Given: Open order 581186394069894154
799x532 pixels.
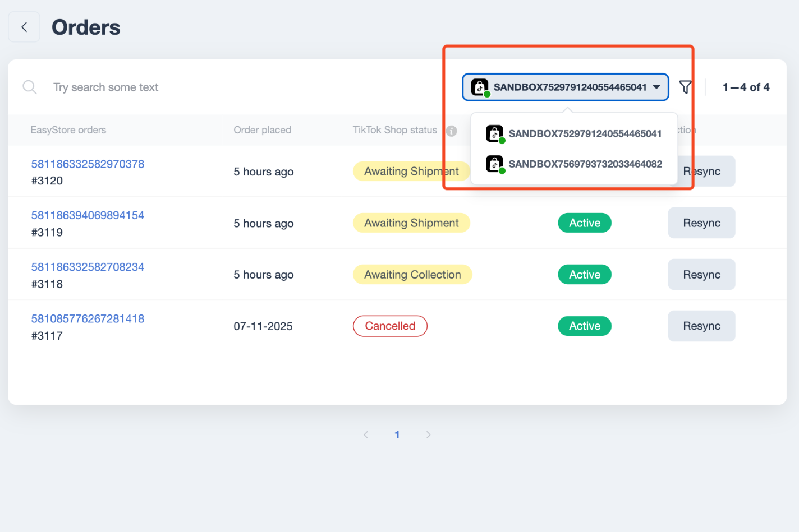Looking at the screenshot, I should pyautogui.click(x=88, y=215).
